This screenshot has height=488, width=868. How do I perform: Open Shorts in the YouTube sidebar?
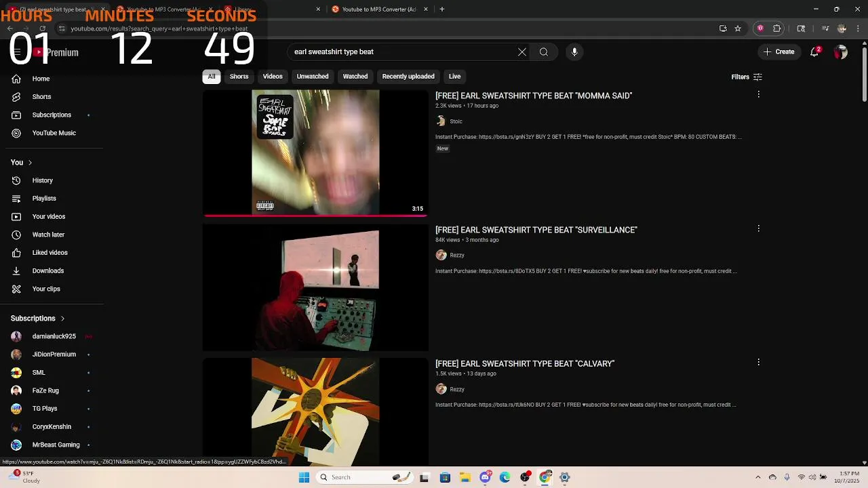41,97
